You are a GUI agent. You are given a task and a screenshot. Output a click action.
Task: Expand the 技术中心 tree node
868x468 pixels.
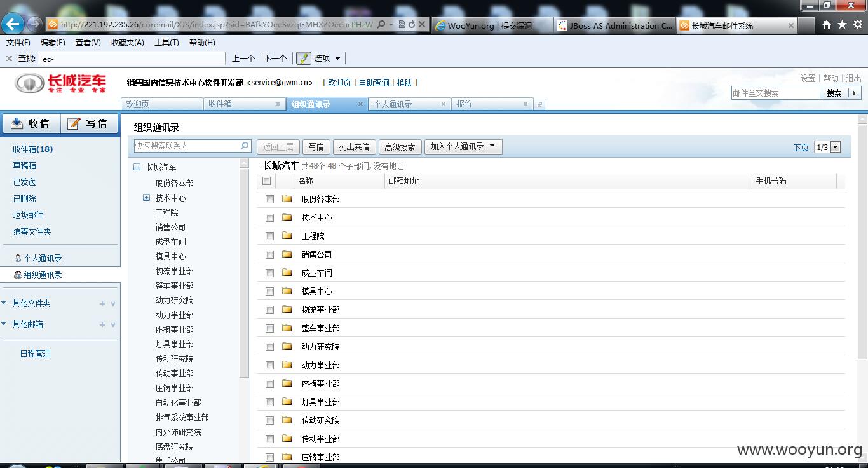(146, 198)
